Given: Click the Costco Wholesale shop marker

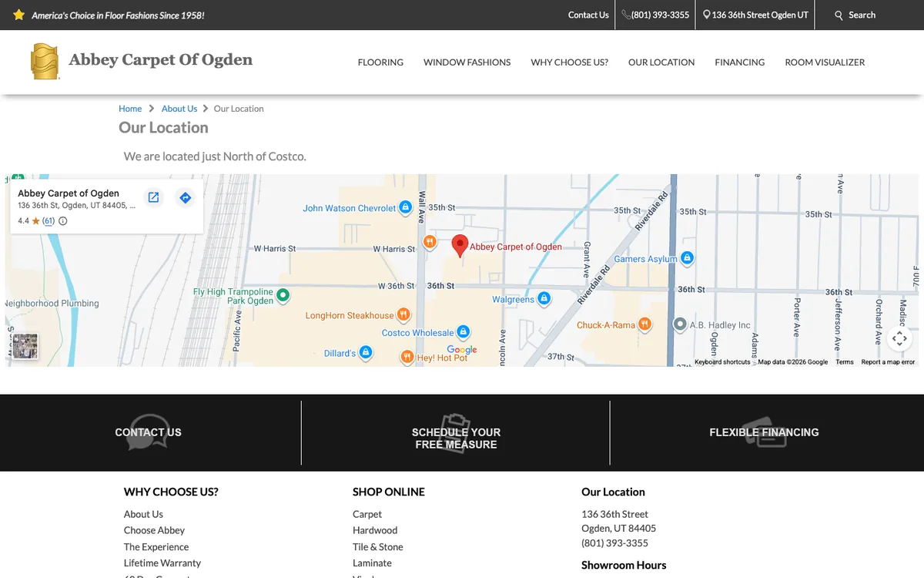Looking at the screenshot, I should click(463, 332).
